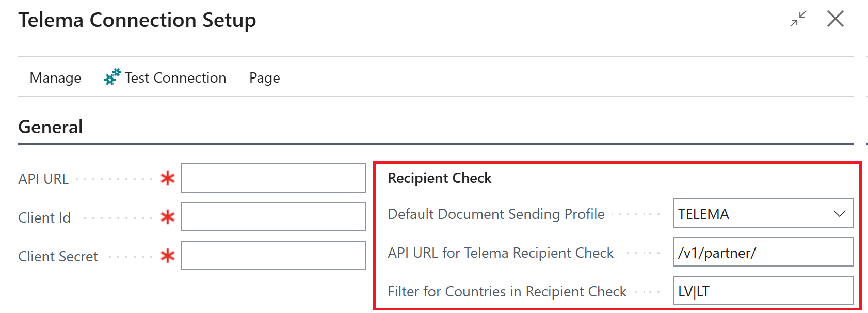This screenshot has height=313, width=868.
Task: Collapse the General section heading
Action: [51, 127]
